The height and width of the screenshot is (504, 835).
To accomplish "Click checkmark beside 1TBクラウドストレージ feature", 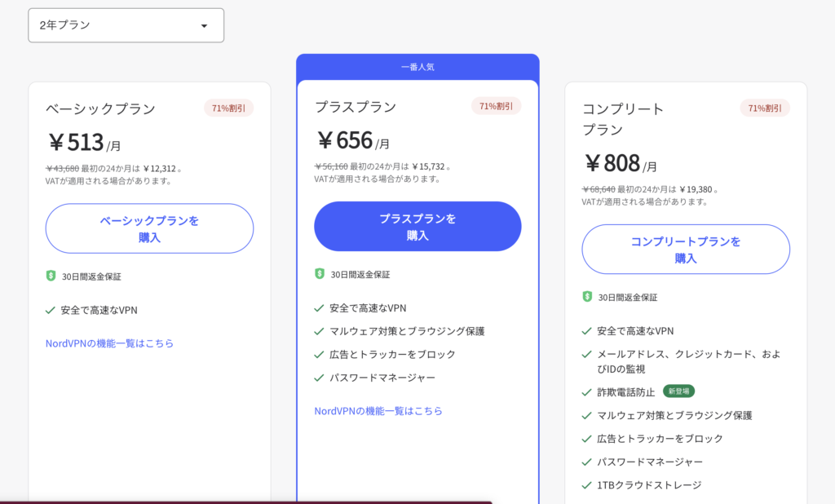I will pyautogui.click(x=587, y=484).
